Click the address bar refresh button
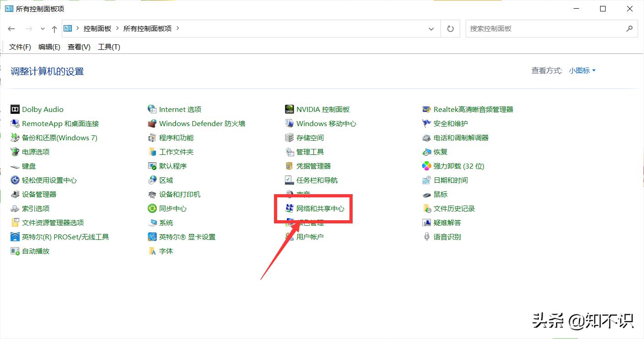Screen dimensions: 644x339 pyautogui.click(x=450, y=28)
